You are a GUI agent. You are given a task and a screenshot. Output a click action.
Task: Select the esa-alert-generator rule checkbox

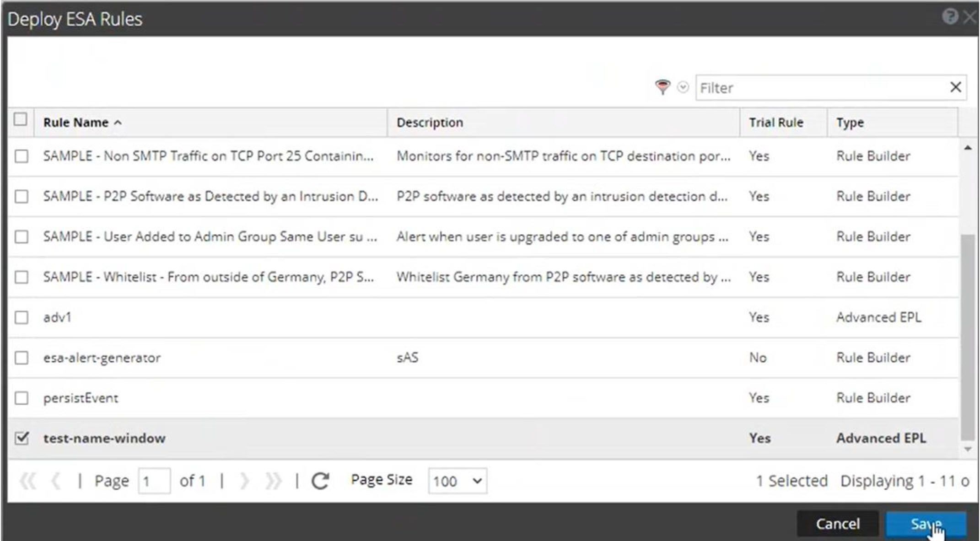coord(22,358)
